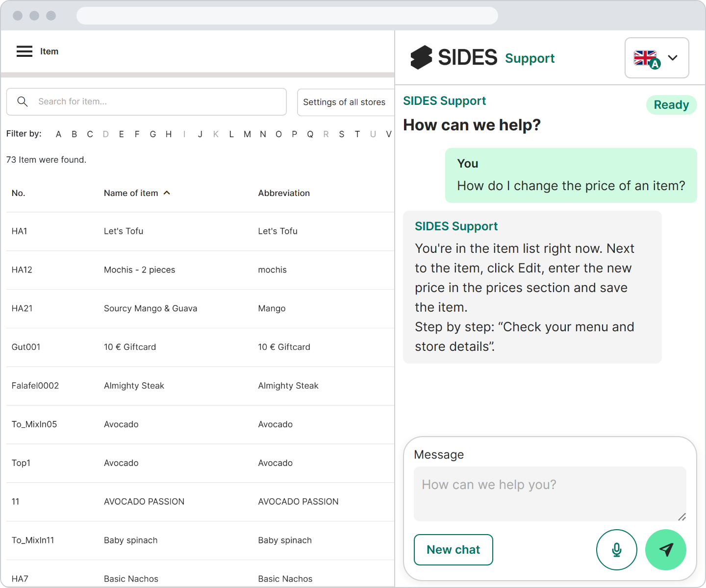This screenshot has width=706, height=588.
Task: Expand the language selector chevron
Action: tap(673, 58)
